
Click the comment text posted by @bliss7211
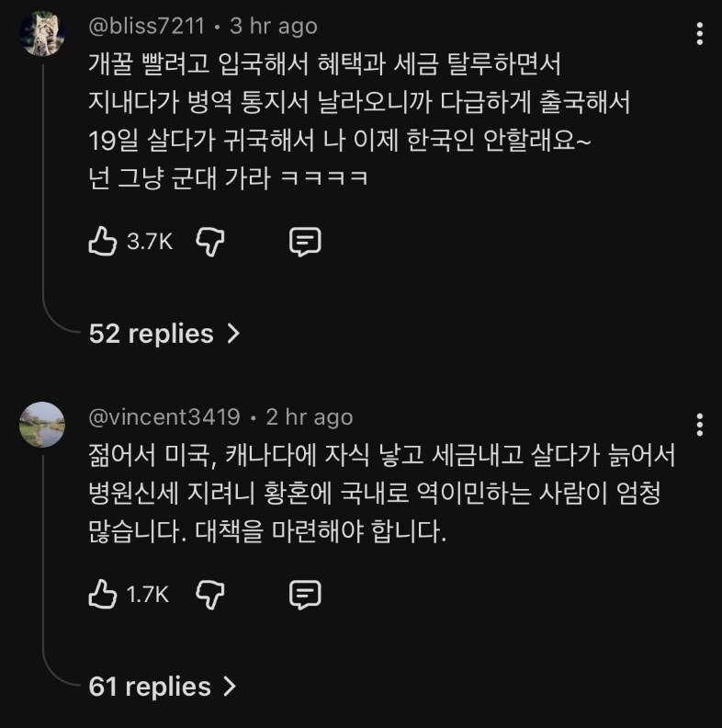click(x=358, y=123)
